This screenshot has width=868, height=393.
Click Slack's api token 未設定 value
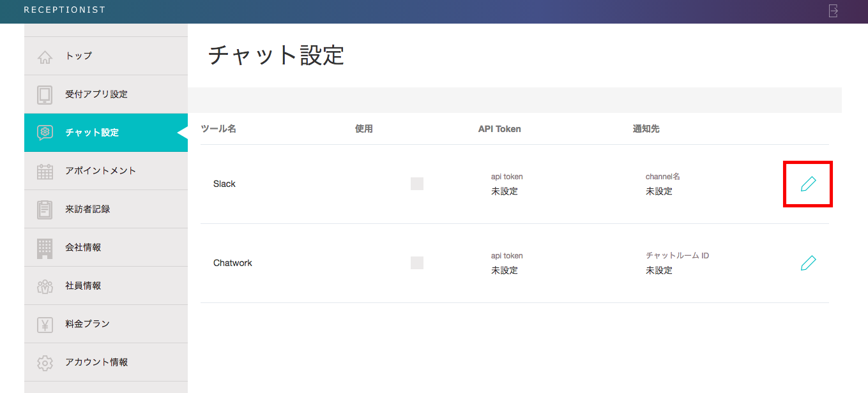[504, 191]
